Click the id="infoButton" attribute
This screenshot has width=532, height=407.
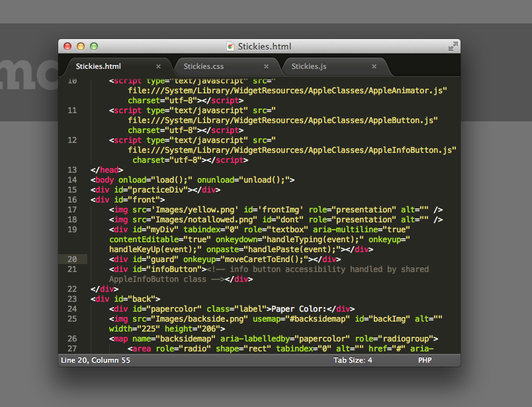(x=167, y=269)
